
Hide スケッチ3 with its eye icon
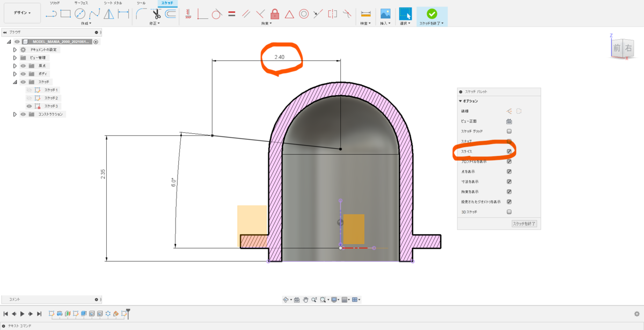coord(30,106)
